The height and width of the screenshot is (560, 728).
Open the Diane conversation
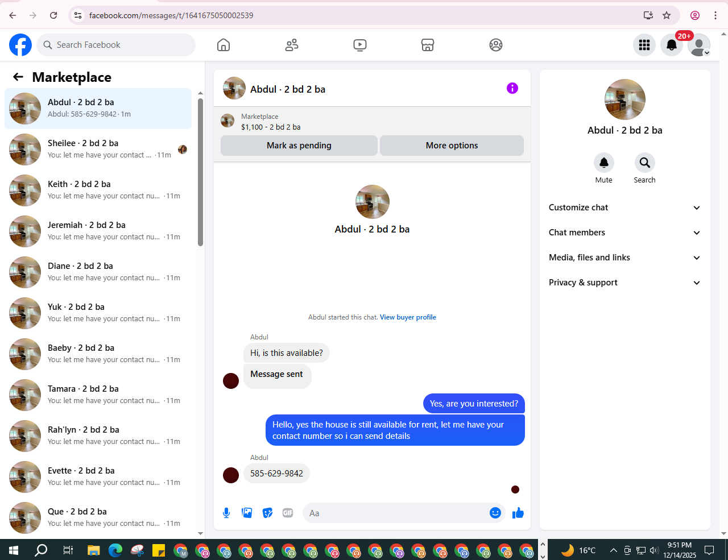[x=98, y=272]
